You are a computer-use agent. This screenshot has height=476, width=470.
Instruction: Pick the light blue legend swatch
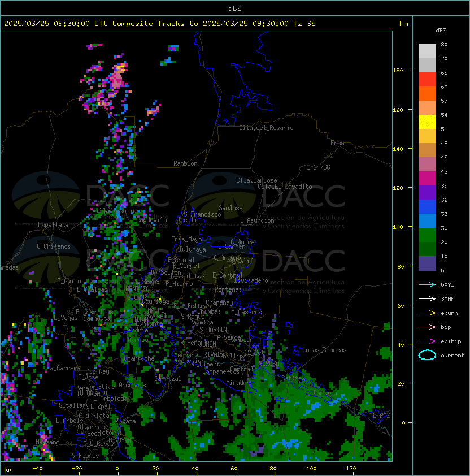[x=427, y=220]
